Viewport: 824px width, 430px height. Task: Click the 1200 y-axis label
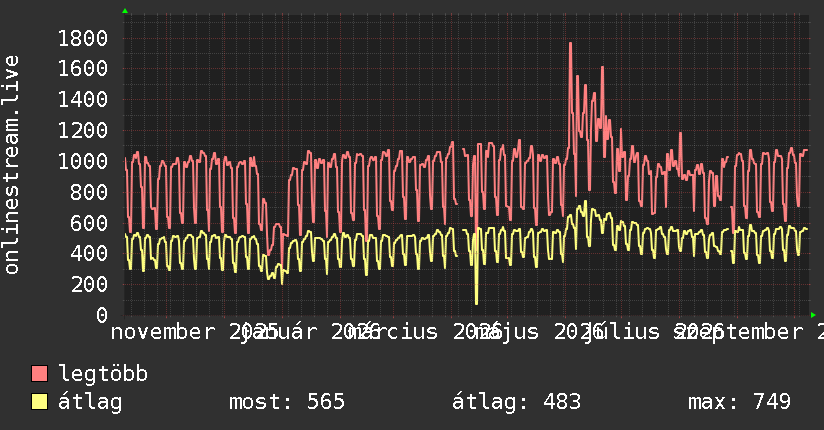(x=83, y=130)
